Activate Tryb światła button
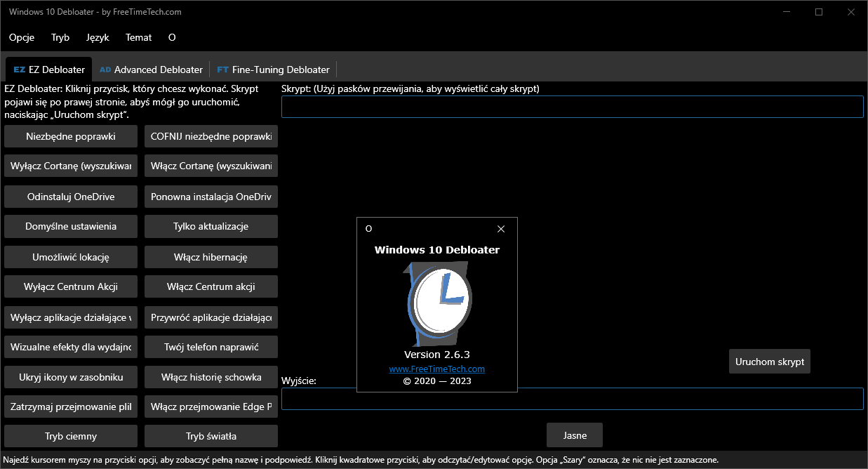 coord(211,436)
